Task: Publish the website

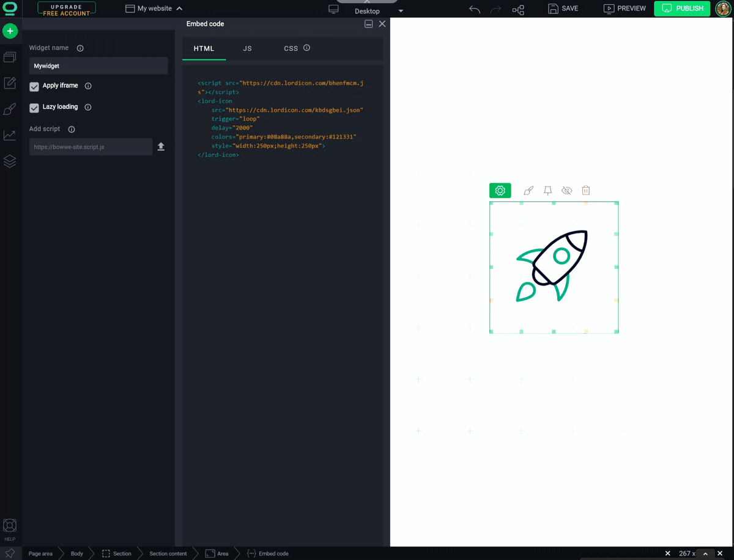Action: (682, 9)
